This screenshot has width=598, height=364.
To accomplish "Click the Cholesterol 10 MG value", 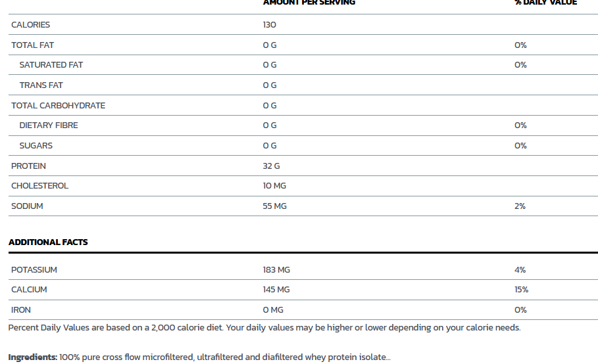I will point(274,186).
